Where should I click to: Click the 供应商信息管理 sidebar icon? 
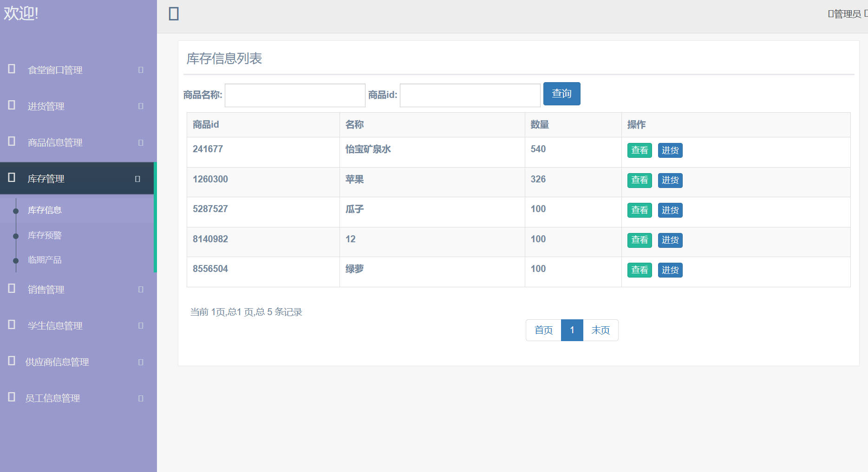click(x=11, y=361)
